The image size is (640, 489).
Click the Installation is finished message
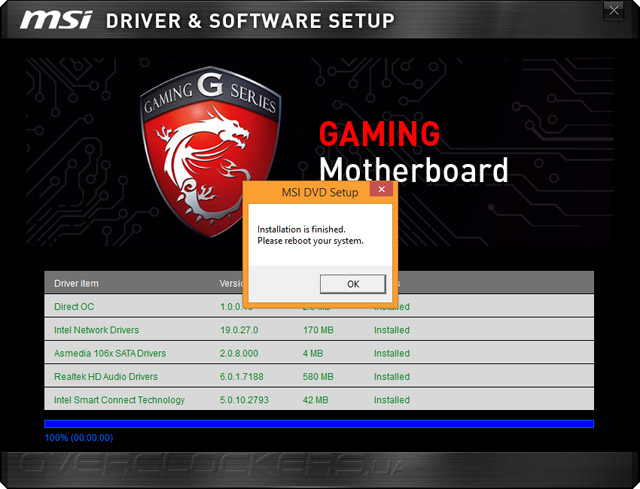310,235
